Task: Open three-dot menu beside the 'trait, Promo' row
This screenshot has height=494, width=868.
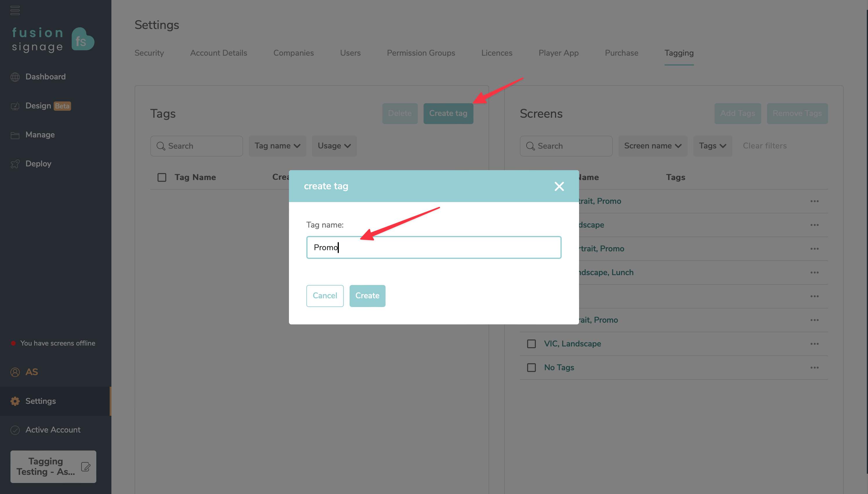Action: 814,249
